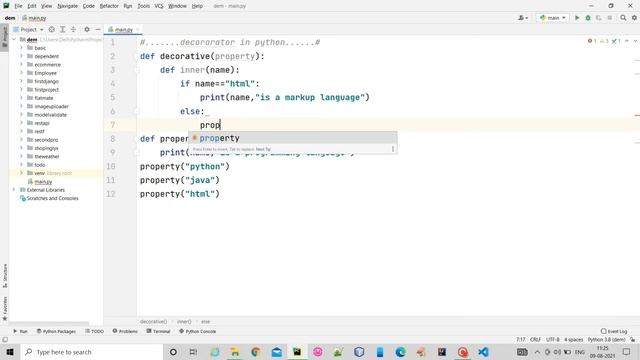Open Visual Studio Code from taskbar
This screenshot has width=640, height=360.
pyautogui.click(x=483, y=352)
